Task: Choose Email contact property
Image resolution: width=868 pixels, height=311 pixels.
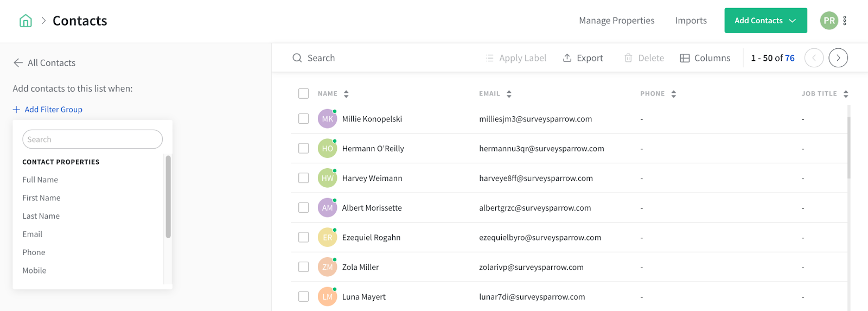Action: (x=32, y=234)
